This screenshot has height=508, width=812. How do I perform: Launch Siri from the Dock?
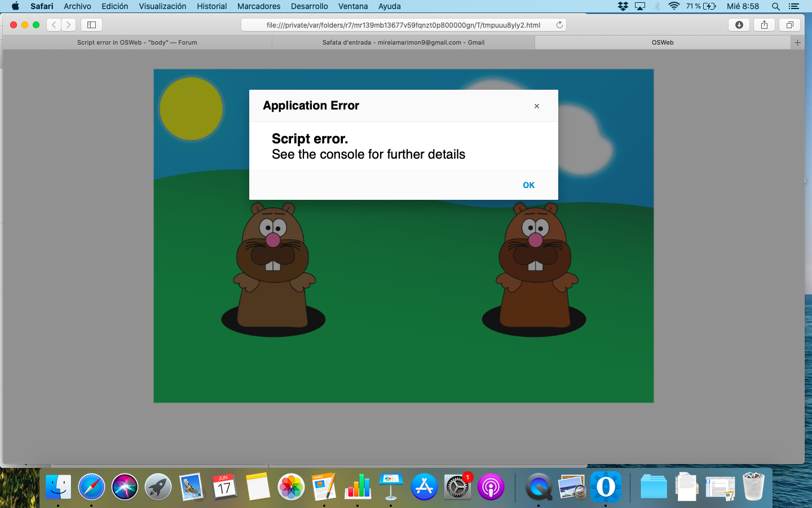click(125, 487)
